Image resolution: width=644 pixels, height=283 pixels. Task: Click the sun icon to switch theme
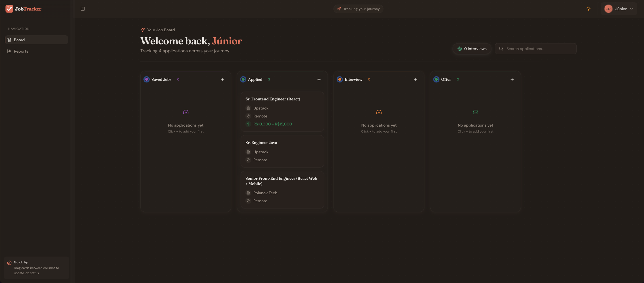589,9
